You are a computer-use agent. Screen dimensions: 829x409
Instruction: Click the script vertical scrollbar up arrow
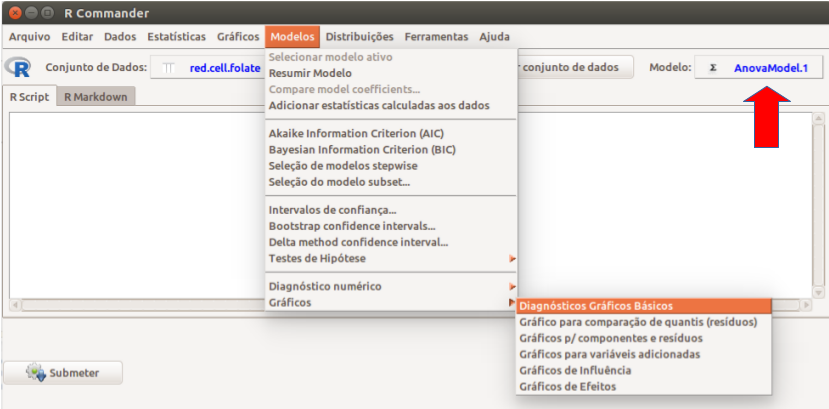point(818,118)
